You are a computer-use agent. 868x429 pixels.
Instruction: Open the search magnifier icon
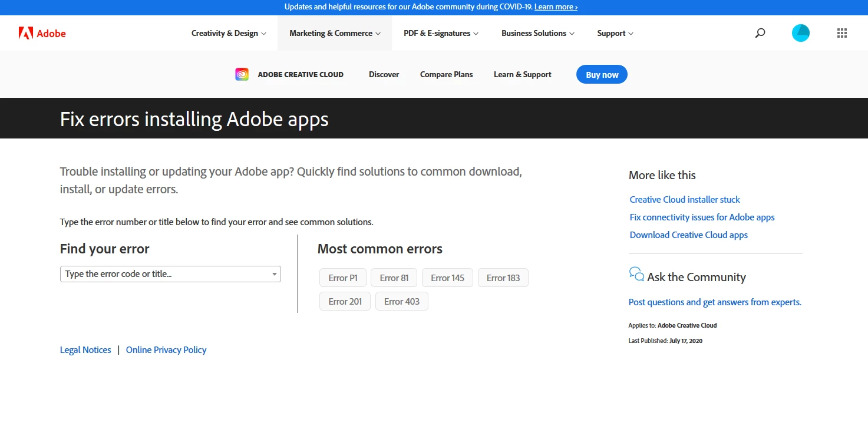[x=760, y=33]
